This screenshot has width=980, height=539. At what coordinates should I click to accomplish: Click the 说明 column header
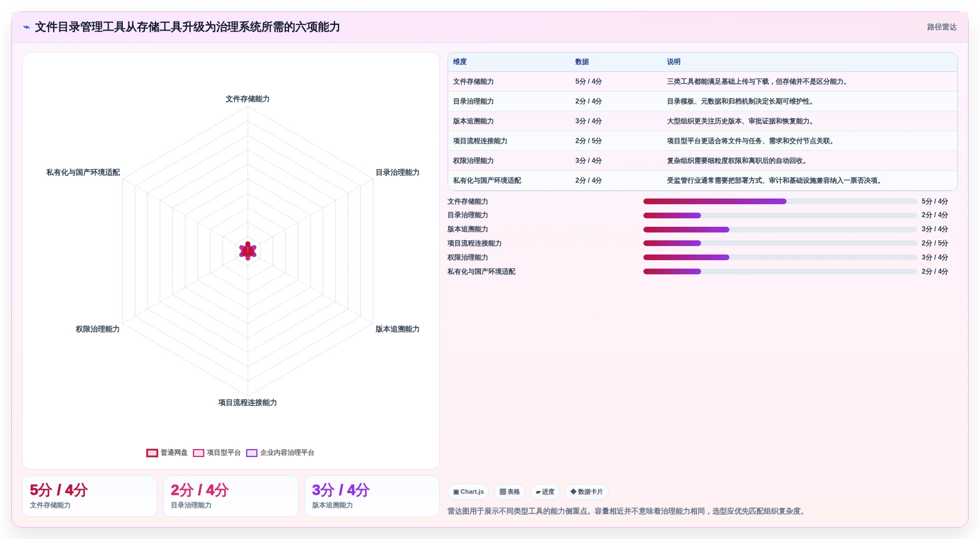point(673,62)
